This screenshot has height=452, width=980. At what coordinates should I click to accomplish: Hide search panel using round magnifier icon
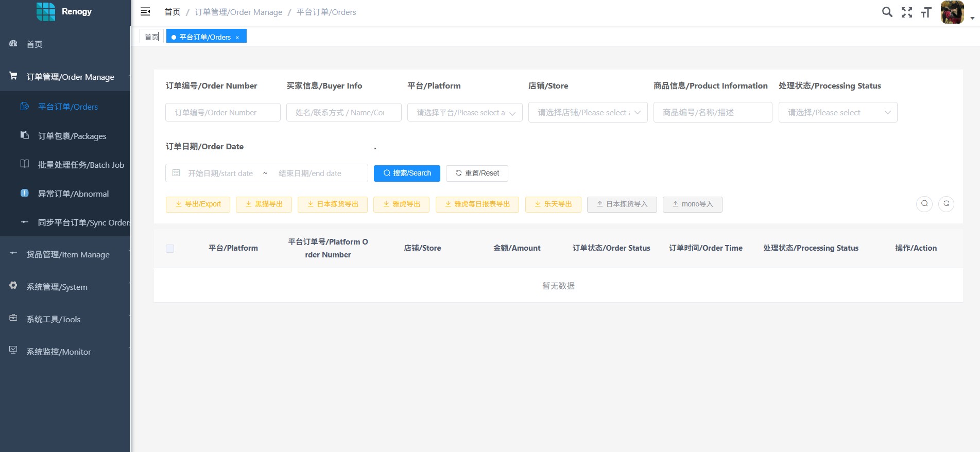coord(924,204)
